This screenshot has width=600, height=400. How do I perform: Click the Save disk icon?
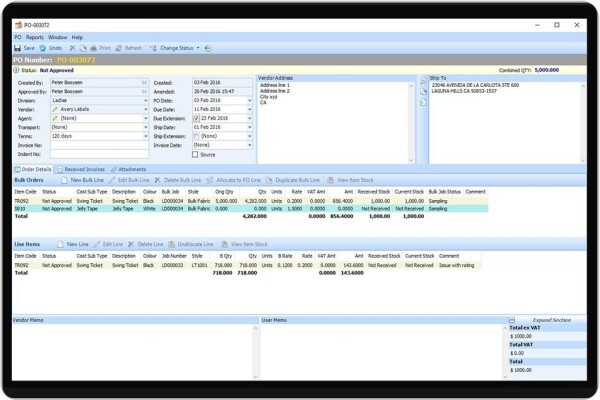pyautogui.click(x=18, y=48)
